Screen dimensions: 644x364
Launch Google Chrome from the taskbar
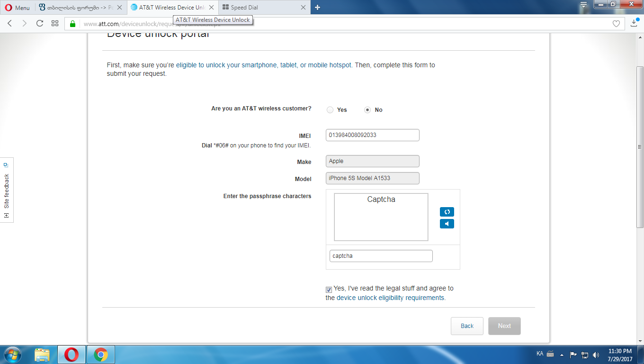[x=100, y=355]
